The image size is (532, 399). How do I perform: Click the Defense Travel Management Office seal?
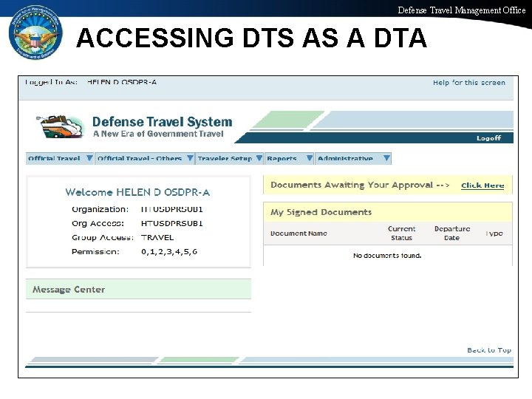(35, 33)
